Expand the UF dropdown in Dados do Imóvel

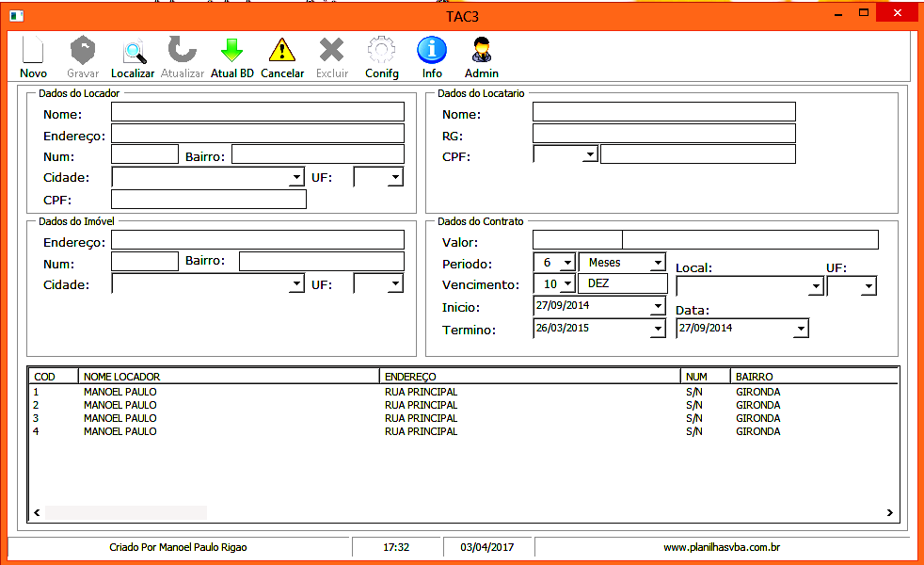click(394, 282)
